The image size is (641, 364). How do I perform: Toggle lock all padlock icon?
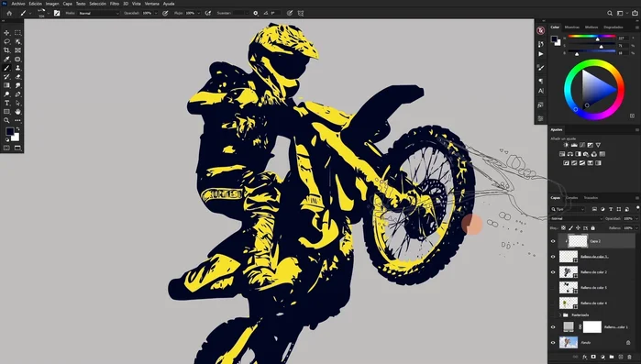click(592, 228)
